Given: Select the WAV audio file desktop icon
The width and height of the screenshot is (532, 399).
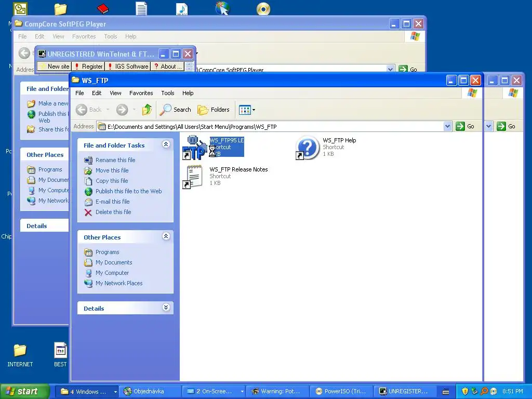Looking at the screenshot, I should (182, 9).
